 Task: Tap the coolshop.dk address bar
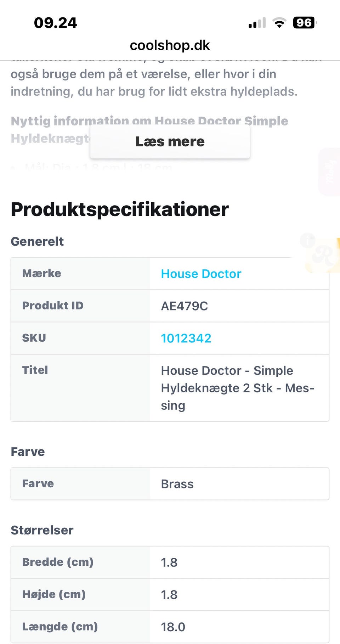(x=170, y=45)
